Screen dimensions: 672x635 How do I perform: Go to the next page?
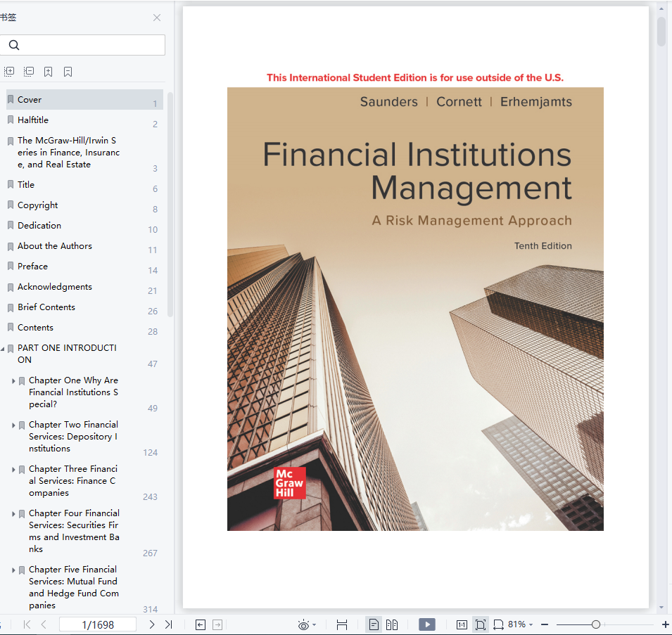152,624
